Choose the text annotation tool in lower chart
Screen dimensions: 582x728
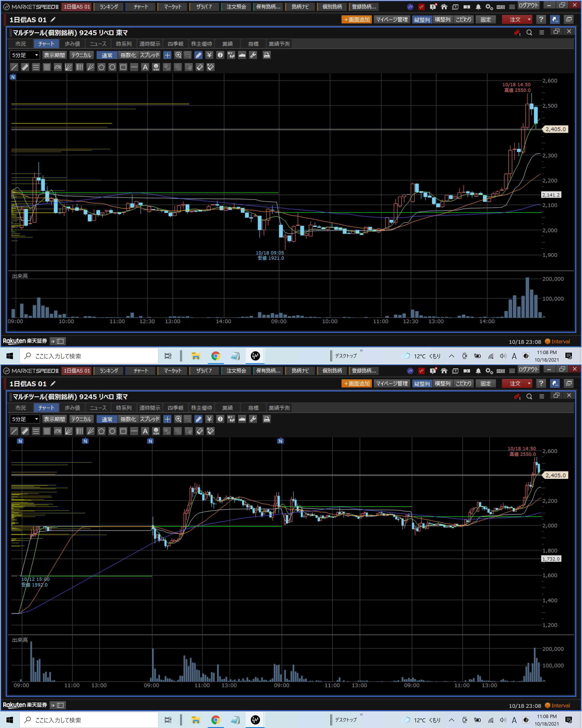click(x=145, y=431)
